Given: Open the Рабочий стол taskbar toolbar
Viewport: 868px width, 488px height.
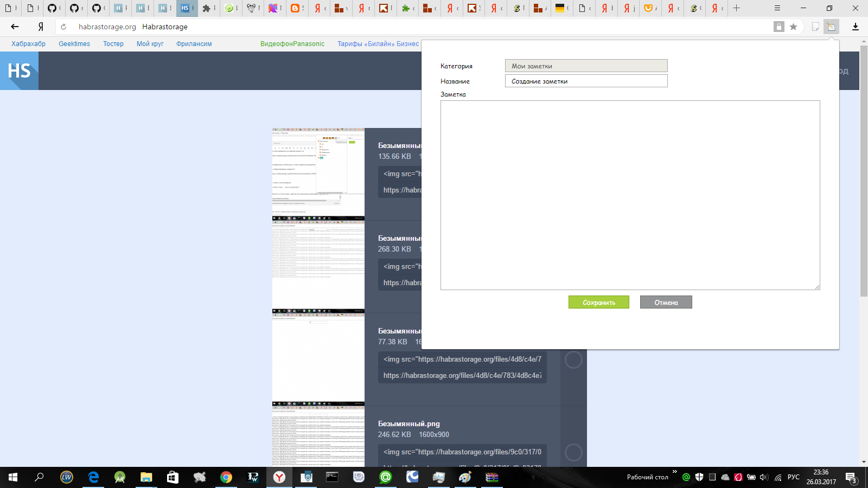Looking at the screenshot, I should 648,478.
